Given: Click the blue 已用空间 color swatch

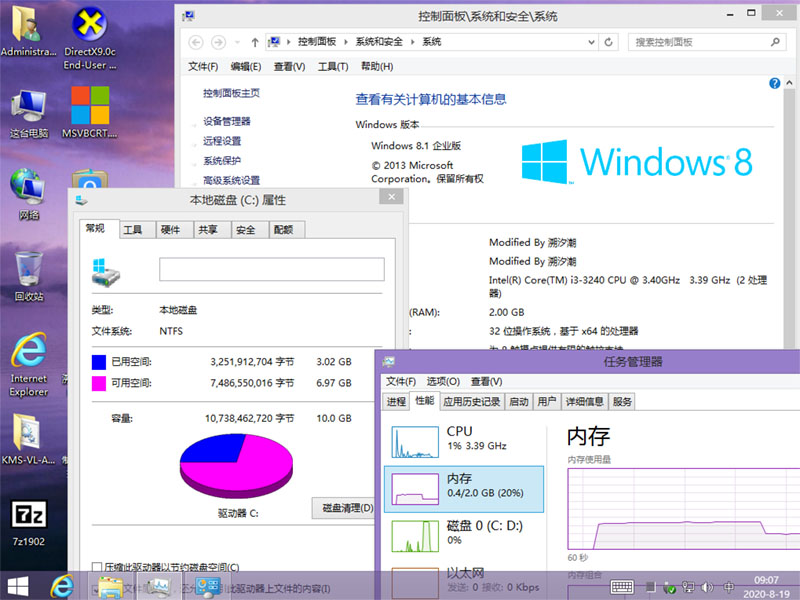Looking at the screenshot, I should tap(98, 362).
